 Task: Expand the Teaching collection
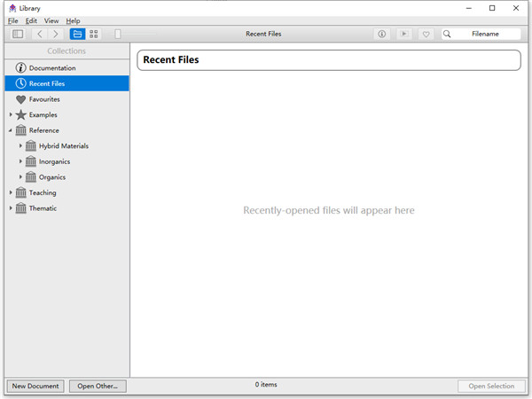pyautogui.click(x=11, y=192)
